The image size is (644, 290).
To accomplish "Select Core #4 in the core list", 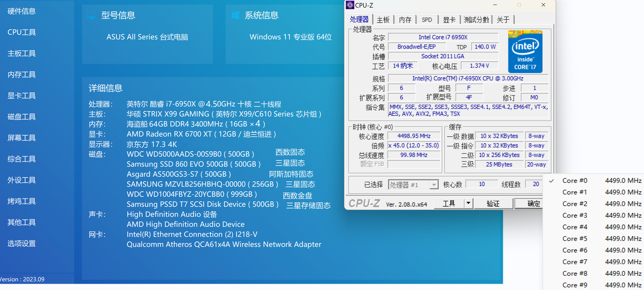I will coord(594,227).
